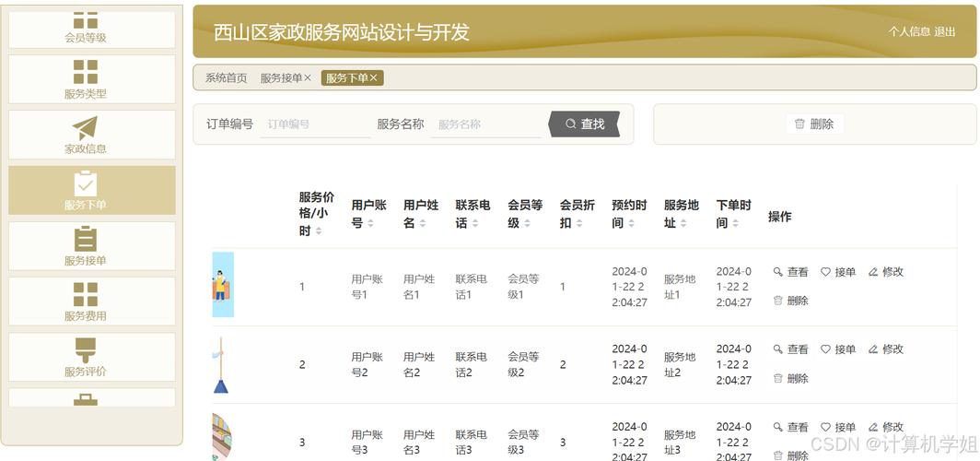Click the 用户账号1 cell
Image resolution: width=980 pixels, height=461 pixels.
tap(367, 287)
